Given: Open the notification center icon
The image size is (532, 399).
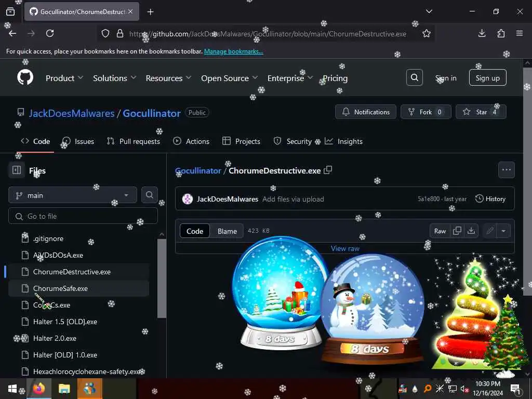Looking at the screenshot, I should click(516, 389).
